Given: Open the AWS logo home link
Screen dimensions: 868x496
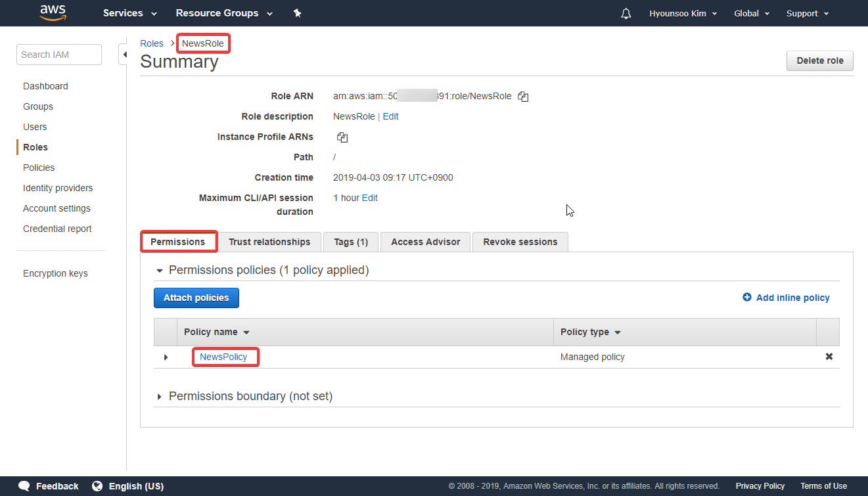Looking at the screenshot, I should [53, 12].
